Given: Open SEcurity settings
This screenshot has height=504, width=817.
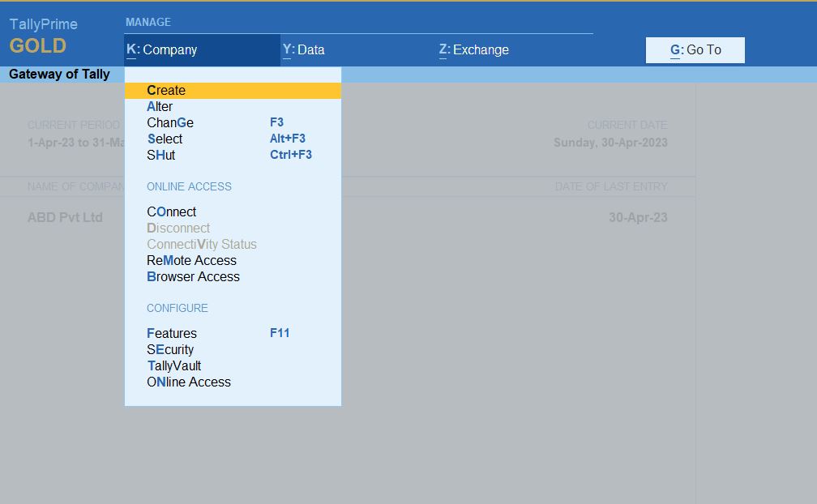Looking at the screenshot, I should (170, 350).
